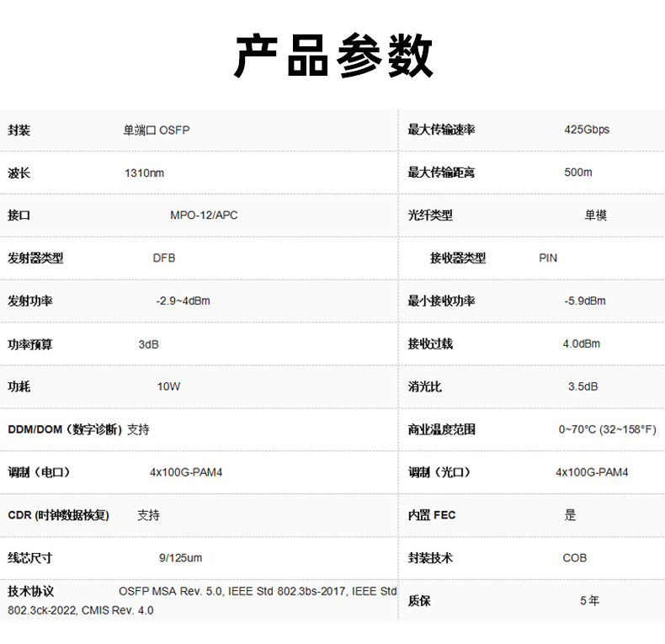Click the 500m transmission distance value
665x644 pixels.
pyautogui.click(x=578, y=173)
